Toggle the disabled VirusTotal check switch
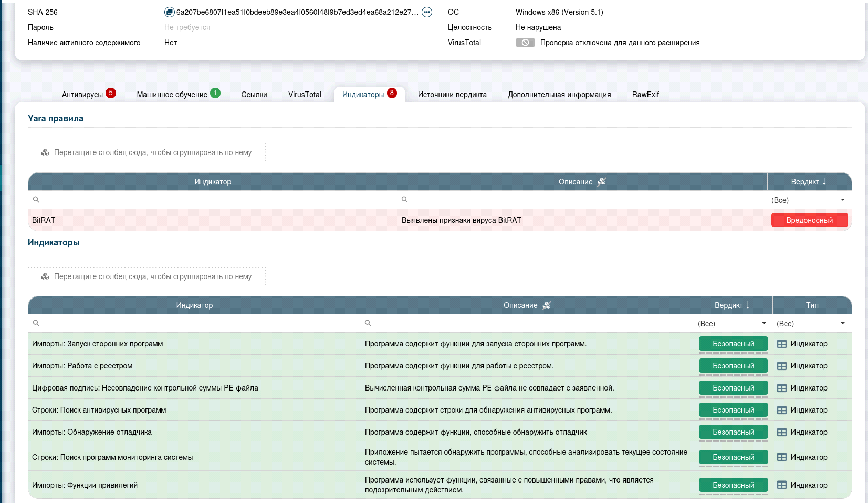Image resolution: width=868 pixels, height=503 pixels. click(x=525, y=43)
